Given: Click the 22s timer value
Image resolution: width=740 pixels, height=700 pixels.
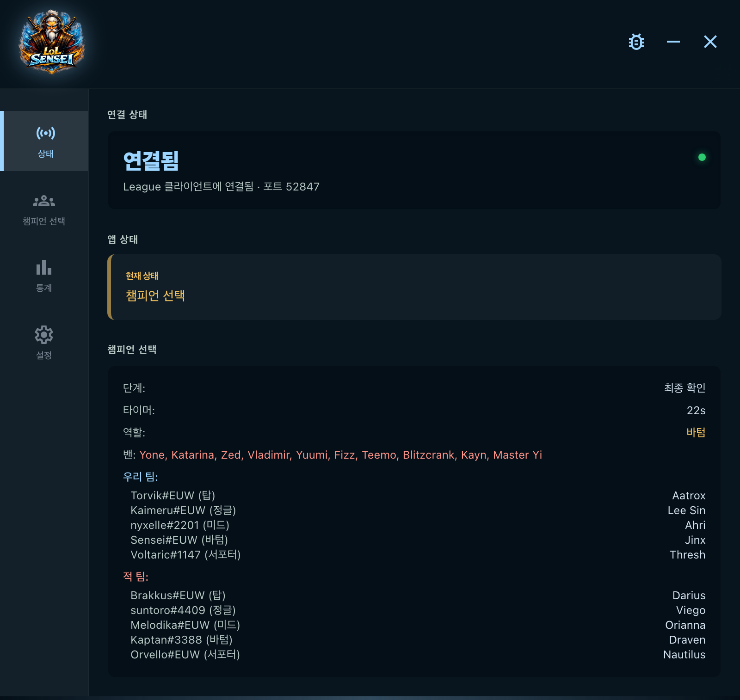Looking at the screenshot, I should pyautogui.click(x=696, y=410).
